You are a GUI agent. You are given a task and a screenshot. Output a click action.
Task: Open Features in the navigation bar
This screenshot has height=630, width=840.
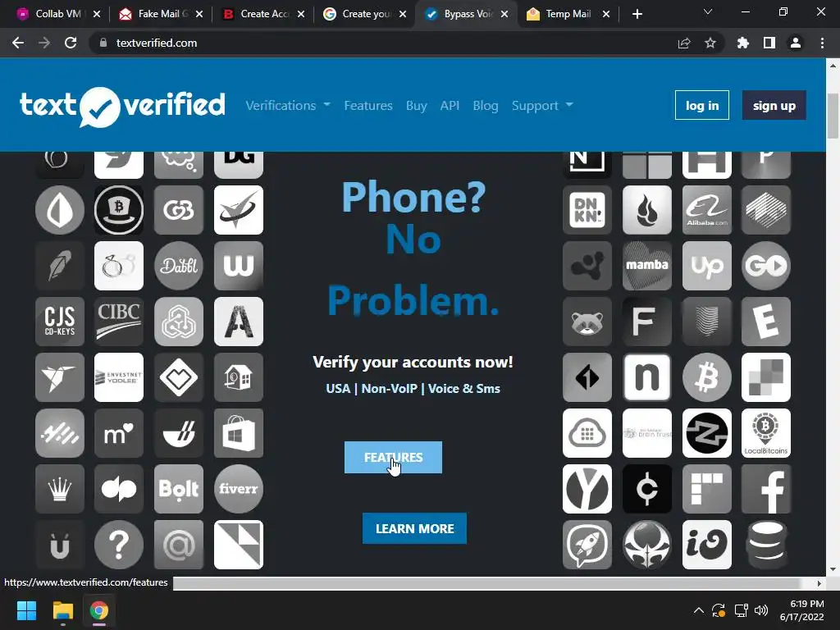368,106
